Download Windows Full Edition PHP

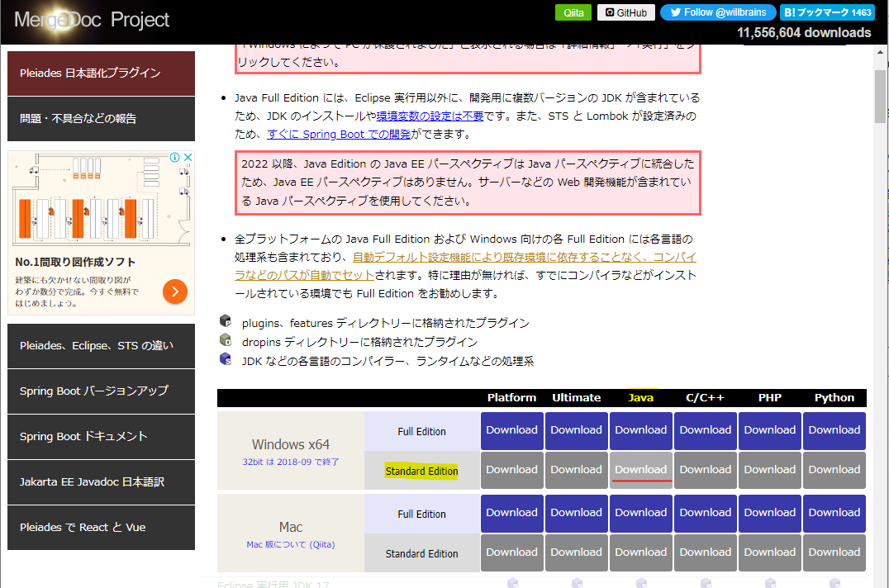click(770, 430)
